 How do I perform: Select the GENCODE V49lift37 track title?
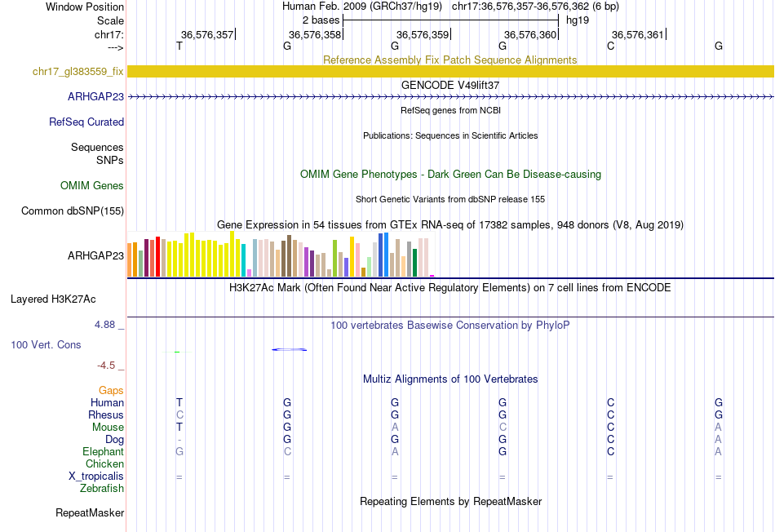pyautogui.click(x=449, y=85)
